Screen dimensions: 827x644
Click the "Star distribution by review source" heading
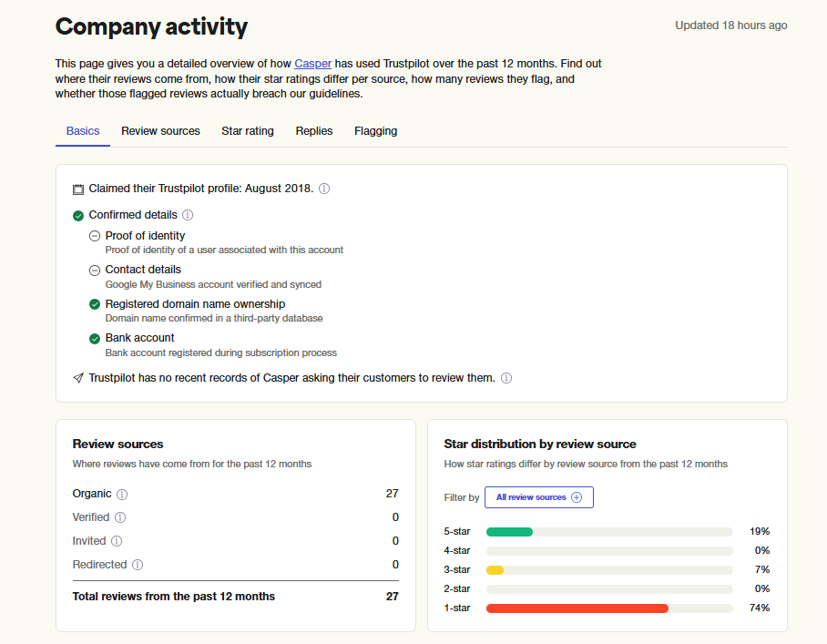point(540,445)
